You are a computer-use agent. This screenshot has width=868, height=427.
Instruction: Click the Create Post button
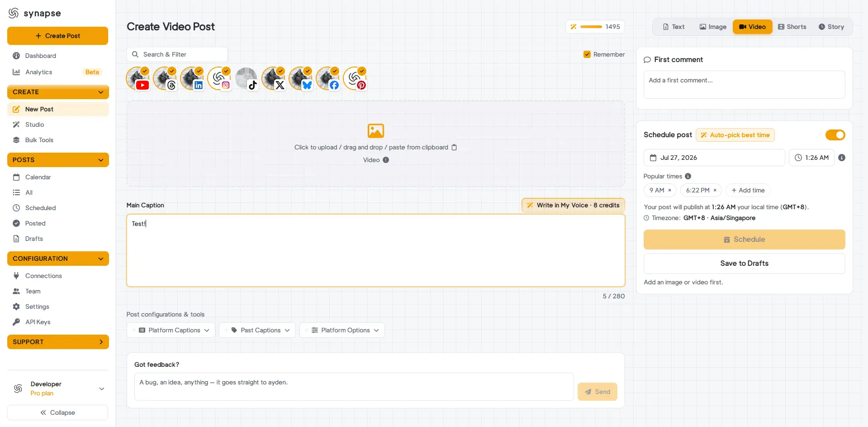coord(58,36)
